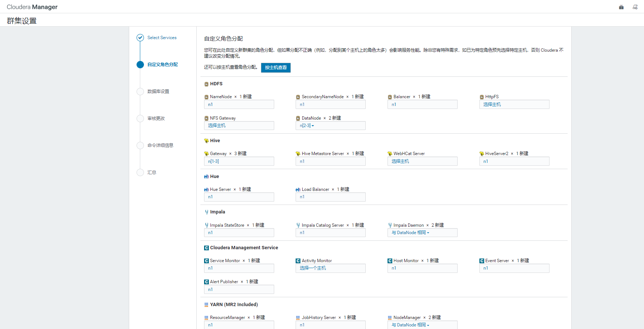Click the Hive Metastore Server icon
This screenshot has height=329, width=644.
click(298, 154)
